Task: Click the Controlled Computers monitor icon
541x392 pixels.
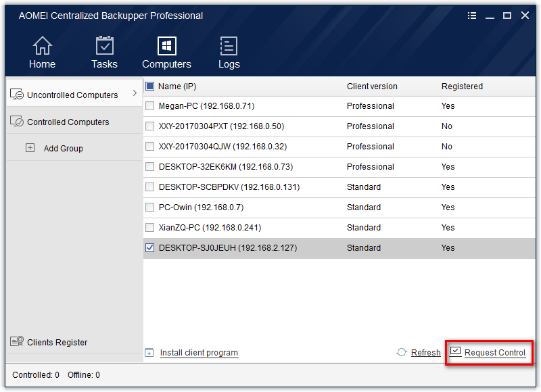Action: [x=16, y=122]
